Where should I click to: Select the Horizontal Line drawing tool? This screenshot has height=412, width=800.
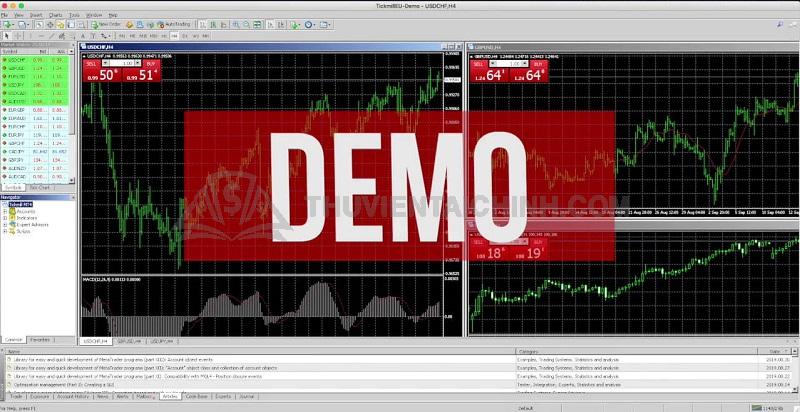[x=41, y=36]
